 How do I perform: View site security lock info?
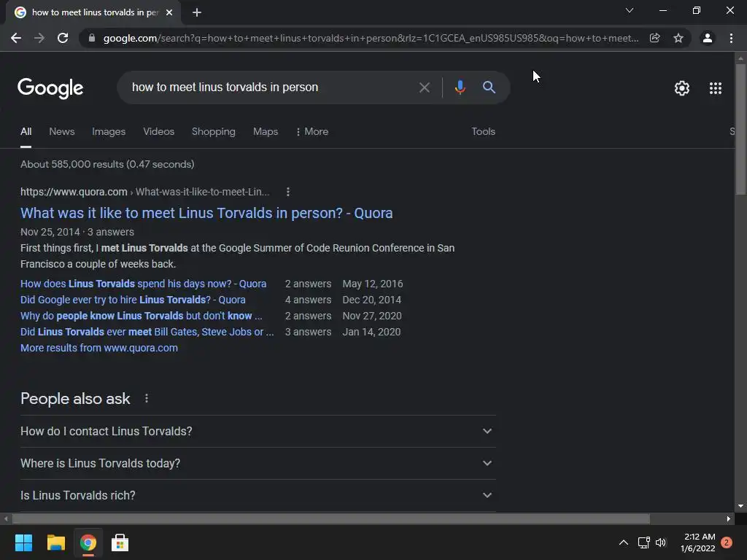92,38
